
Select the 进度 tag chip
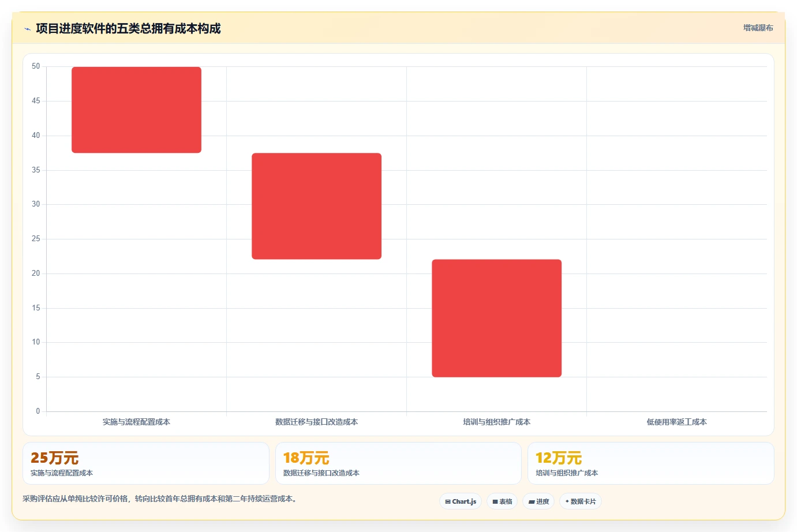point(538,501)
